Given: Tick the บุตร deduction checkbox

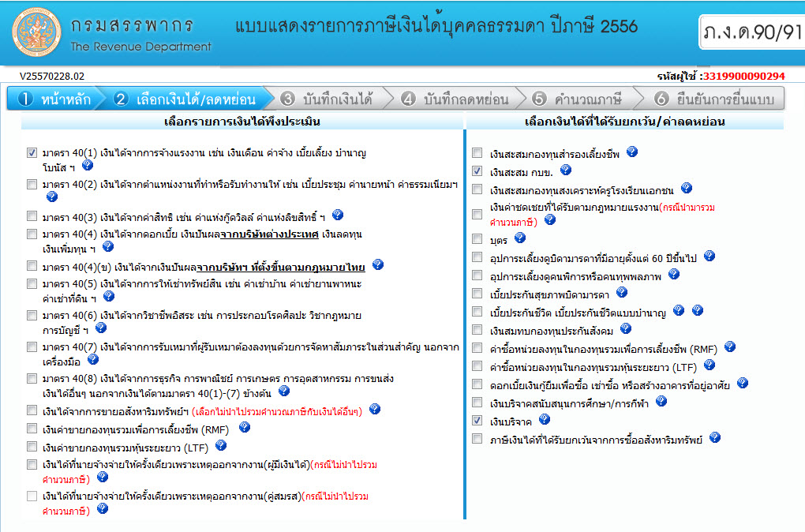Looking at the screenshot, I should (477, 239).
